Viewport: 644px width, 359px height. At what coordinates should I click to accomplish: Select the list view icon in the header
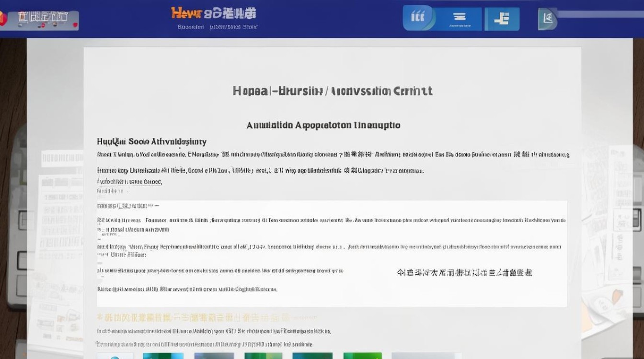click(459, 18)
